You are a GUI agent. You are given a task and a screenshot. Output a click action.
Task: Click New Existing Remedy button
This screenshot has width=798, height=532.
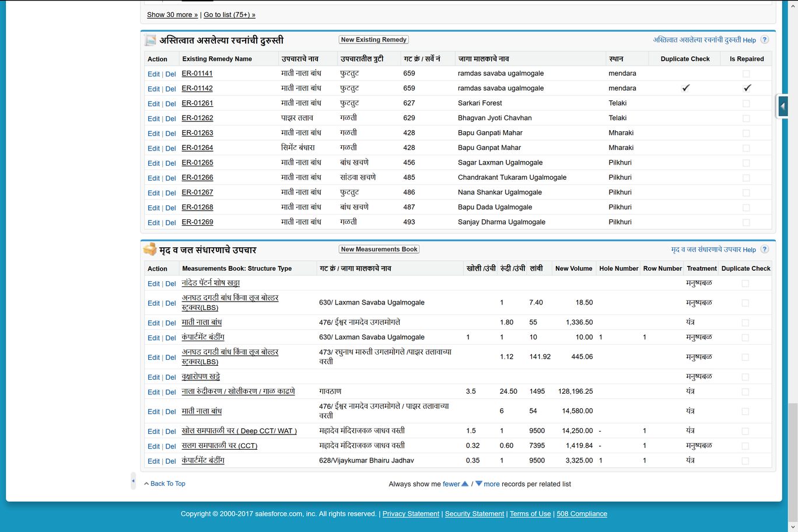point(373,40)
